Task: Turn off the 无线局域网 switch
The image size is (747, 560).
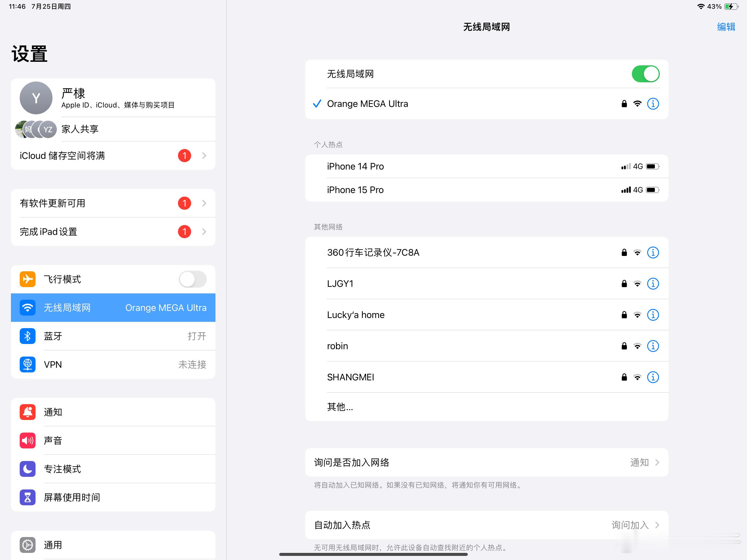Action: [x=645, y=74]
